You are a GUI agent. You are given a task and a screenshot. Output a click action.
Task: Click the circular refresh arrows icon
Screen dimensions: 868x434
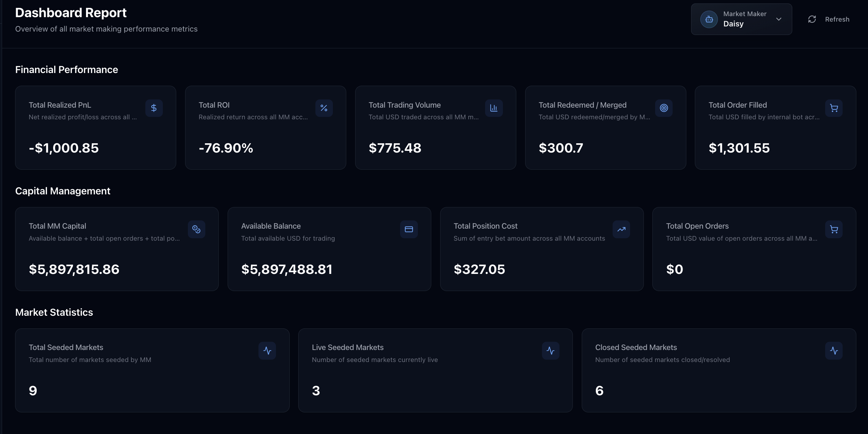click(812, 19)
